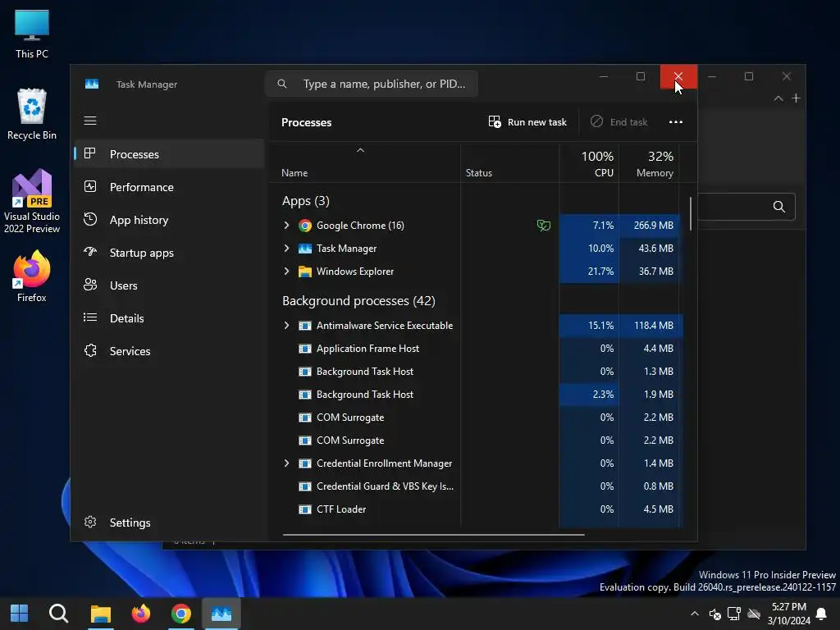
Task: Launch Firefox from the taskbar
Action: point(141,613)
